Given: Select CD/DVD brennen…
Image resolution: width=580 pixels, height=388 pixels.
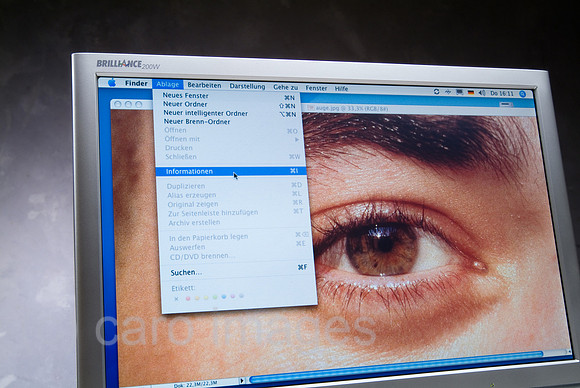Looking at the screenshot, I should point(237,256).
